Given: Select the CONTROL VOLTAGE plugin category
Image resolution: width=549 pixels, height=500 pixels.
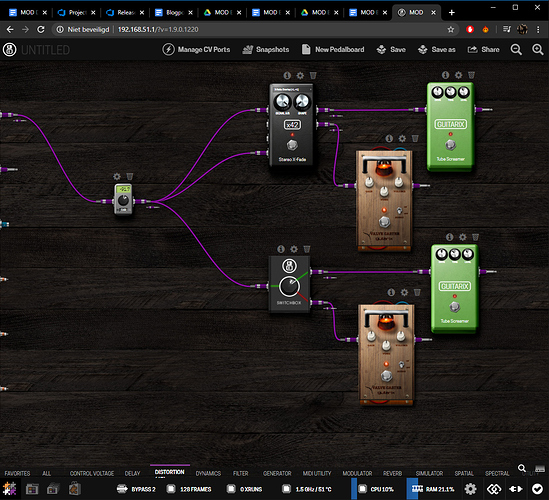Looking at the screenshot, I should (92, 473).
